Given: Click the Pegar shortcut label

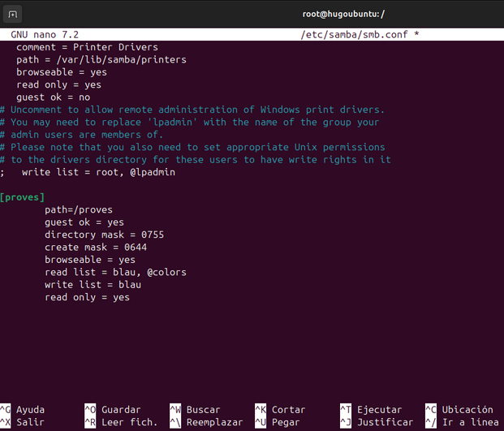Looking at the screenshot, I should click(286, 422).
